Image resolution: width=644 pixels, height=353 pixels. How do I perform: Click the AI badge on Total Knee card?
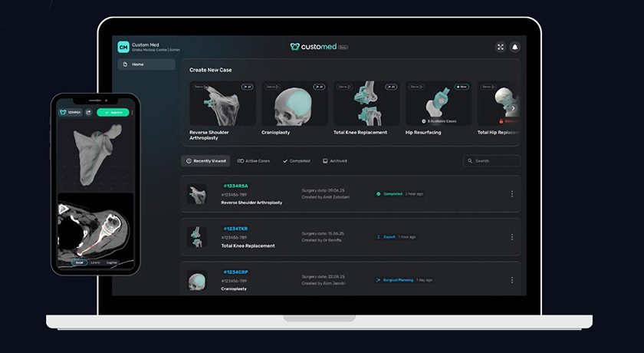pos(391,87)
